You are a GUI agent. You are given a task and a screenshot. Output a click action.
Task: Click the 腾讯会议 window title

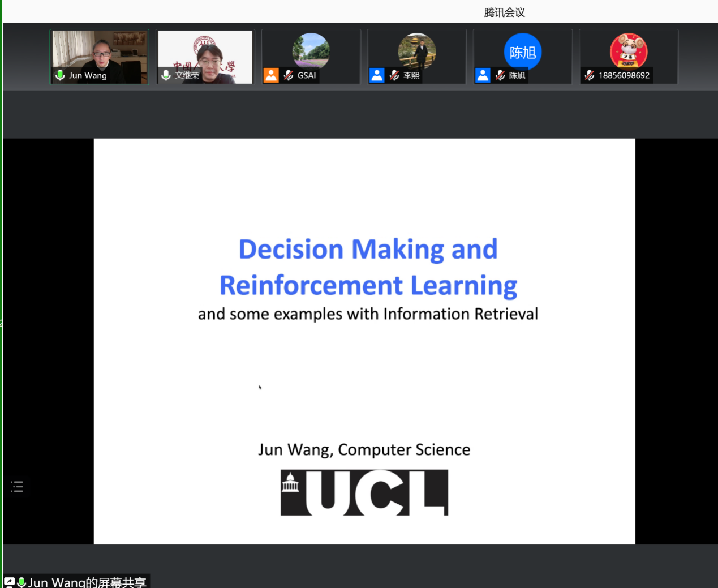pos(504,12)
